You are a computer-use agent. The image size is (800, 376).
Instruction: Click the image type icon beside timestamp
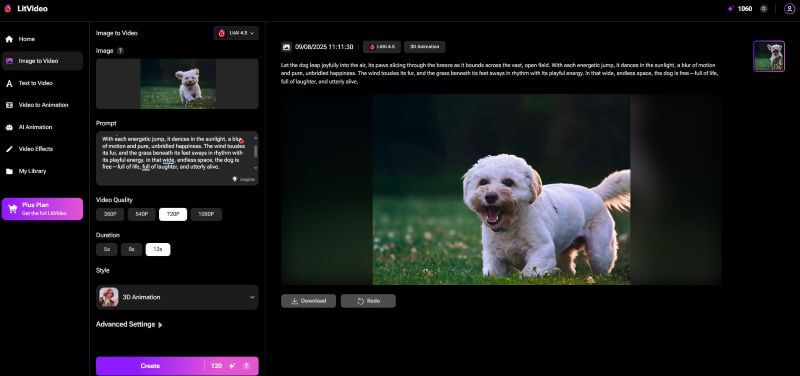pos(287,47)
